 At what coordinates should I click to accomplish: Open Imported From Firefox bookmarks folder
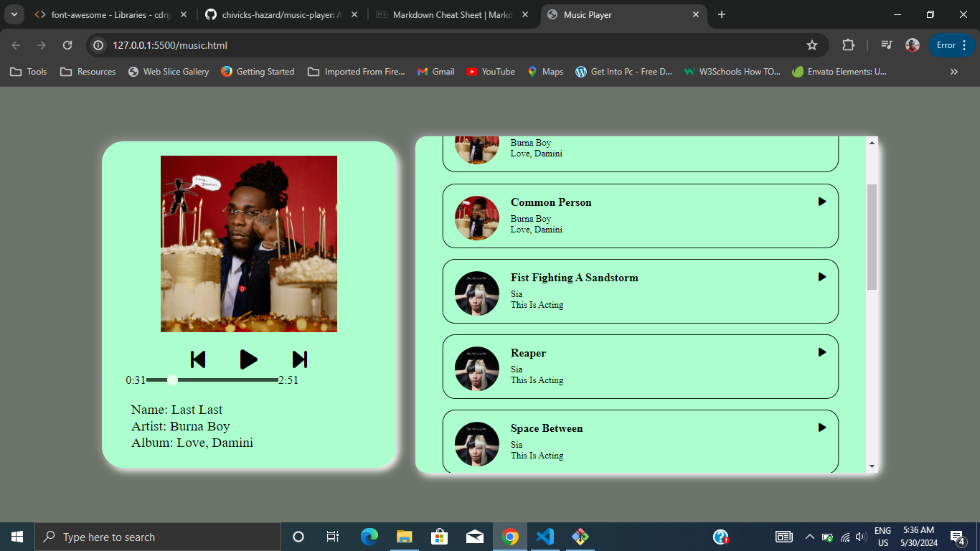click(357, 72)
